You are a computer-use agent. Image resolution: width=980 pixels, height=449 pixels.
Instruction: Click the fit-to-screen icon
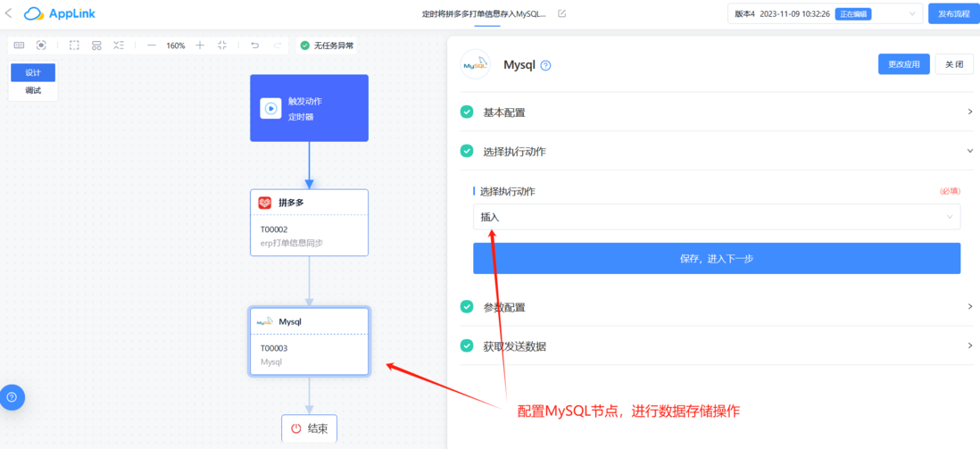pyautogui.click(x=222, y=45)
